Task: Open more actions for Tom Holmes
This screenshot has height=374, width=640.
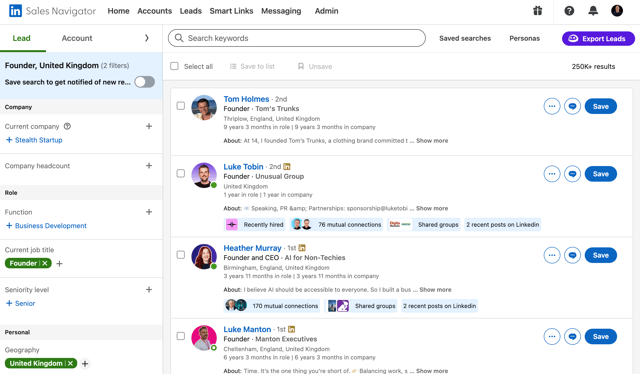Action: click(x=552, y=106)
